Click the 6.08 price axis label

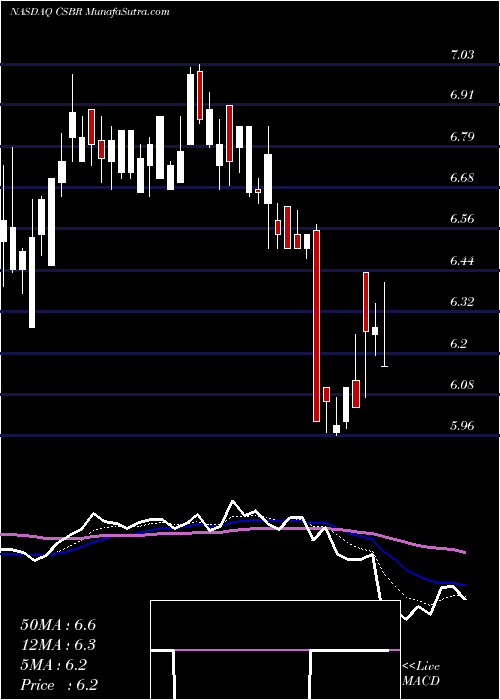[462, 384]
